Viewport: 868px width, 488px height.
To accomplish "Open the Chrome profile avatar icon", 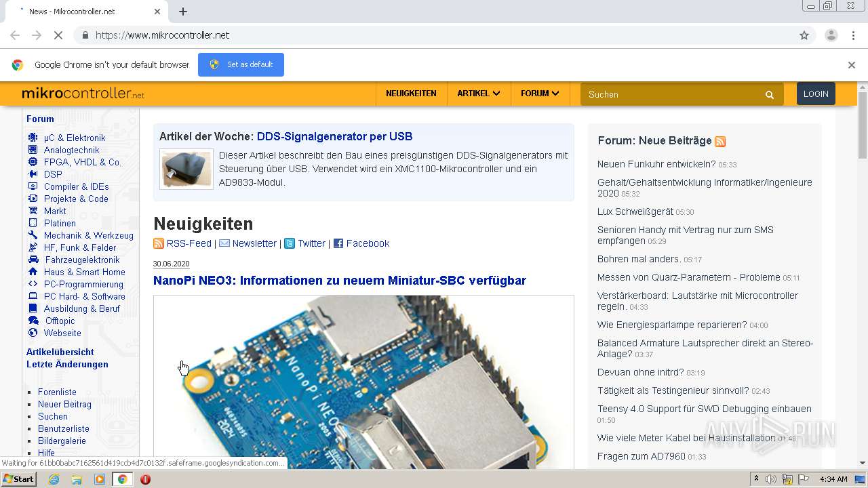I will click(x=831, y=35).
